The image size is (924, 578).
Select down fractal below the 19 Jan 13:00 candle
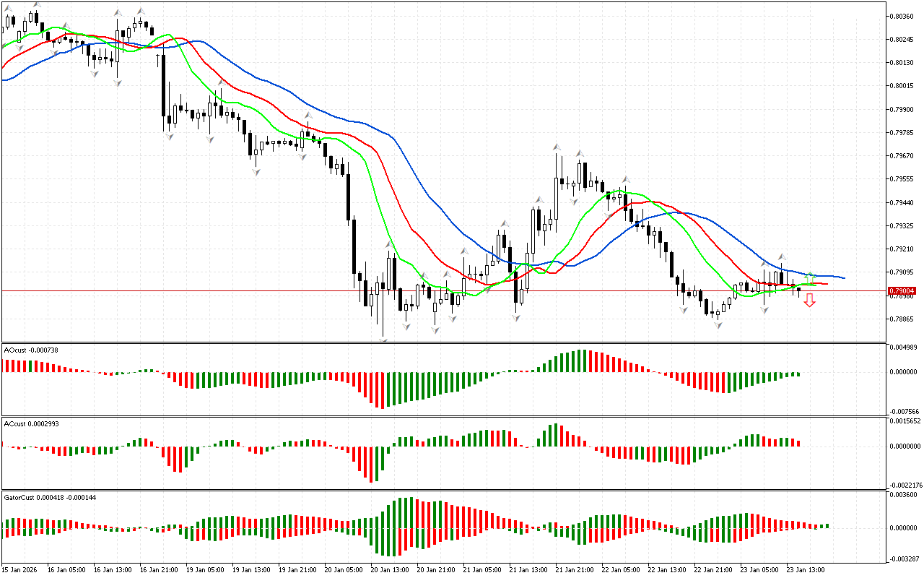256,172
